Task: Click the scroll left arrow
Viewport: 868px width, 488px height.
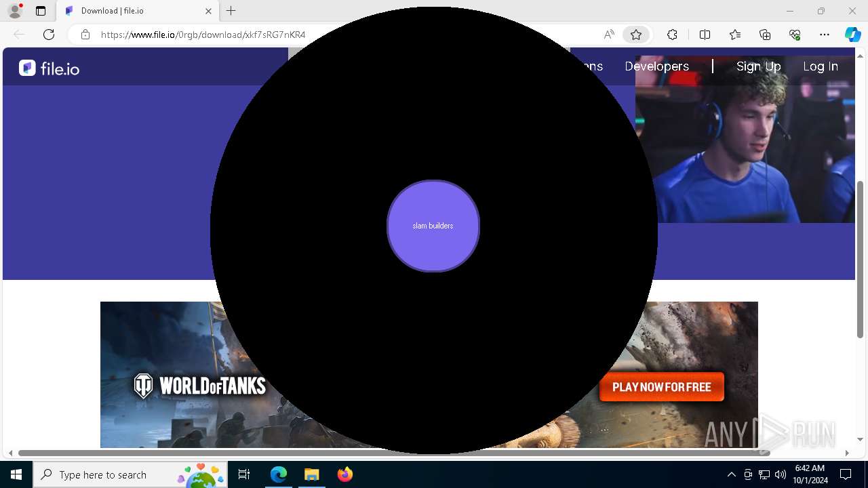Action: 10,453
